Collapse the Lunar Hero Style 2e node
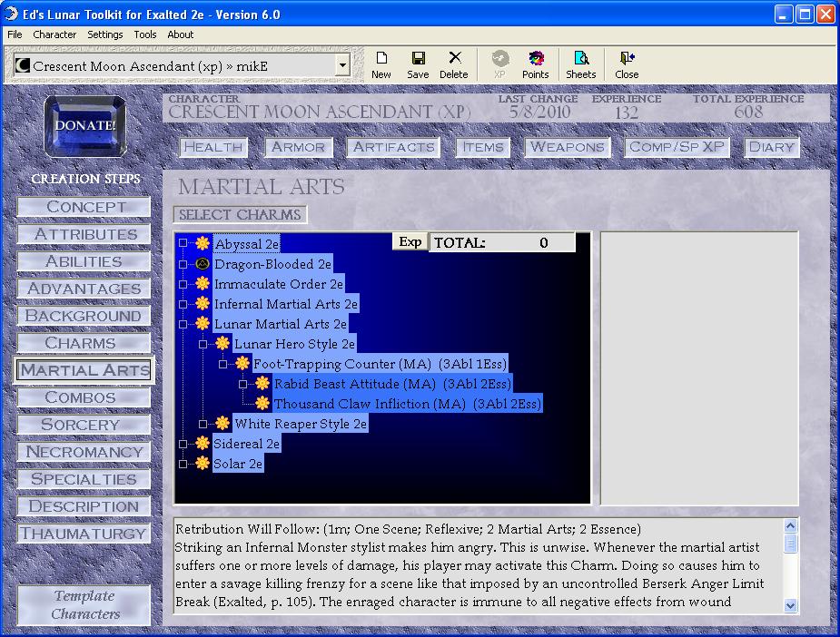Screen dimensions: 840x637 [x=203, y=344]
